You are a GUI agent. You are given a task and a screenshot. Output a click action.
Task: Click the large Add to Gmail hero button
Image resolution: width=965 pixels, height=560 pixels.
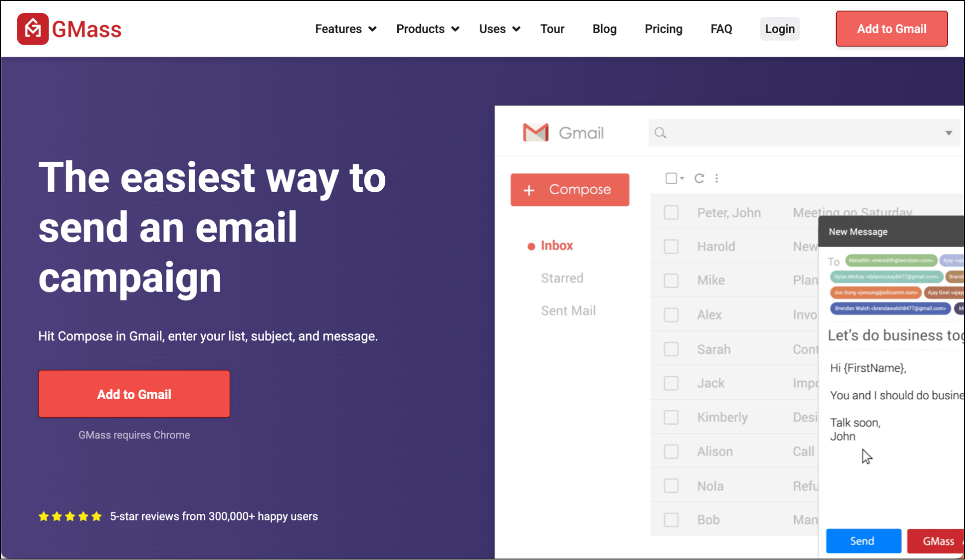pyautogui.click(x=134, y=394)
